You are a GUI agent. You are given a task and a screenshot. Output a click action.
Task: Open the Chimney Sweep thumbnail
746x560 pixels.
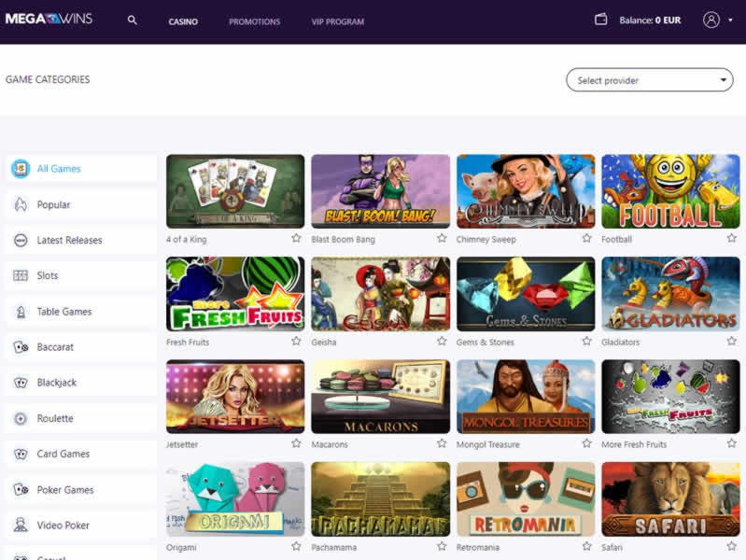click(x=526, y=191)
